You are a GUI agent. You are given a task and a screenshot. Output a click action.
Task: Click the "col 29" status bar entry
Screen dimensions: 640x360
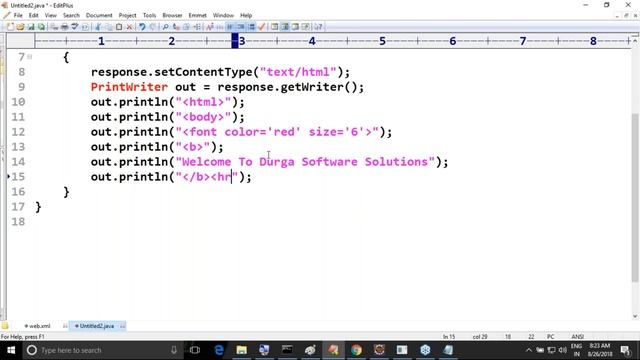click(480, 337)
